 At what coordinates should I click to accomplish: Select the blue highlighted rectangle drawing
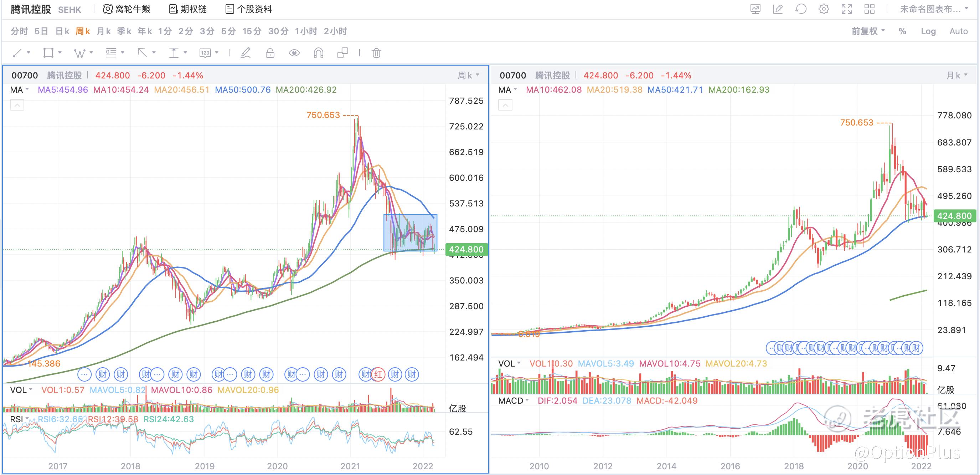pos(411,233)
